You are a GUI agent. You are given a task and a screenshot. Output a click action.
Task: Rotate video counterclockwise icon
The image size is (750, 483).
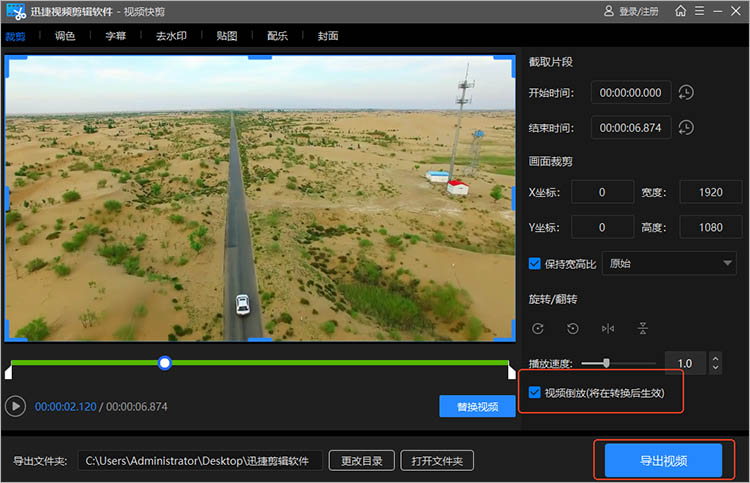click(573, 329)
